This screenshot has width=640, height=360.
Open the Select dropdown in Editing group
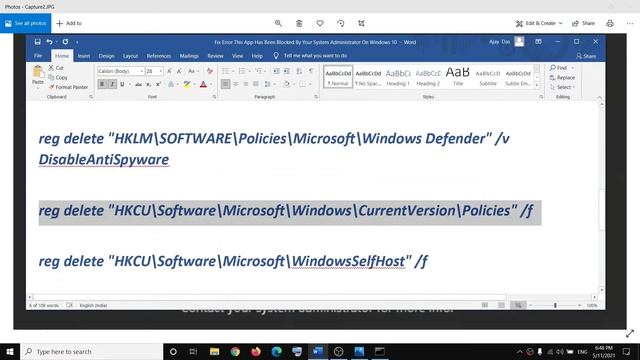tap(562, 87)
